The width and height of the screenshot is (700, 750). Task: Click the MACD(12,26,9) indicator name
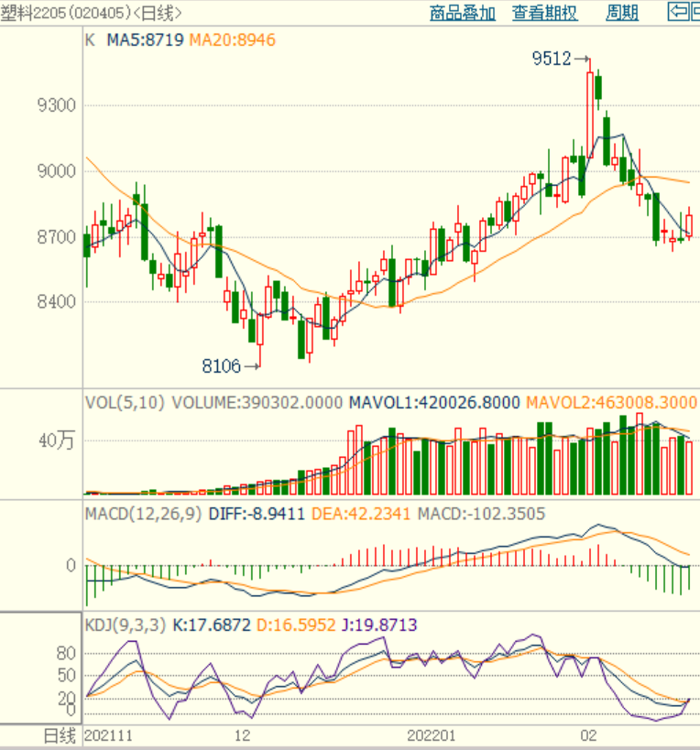pos(144,514)
